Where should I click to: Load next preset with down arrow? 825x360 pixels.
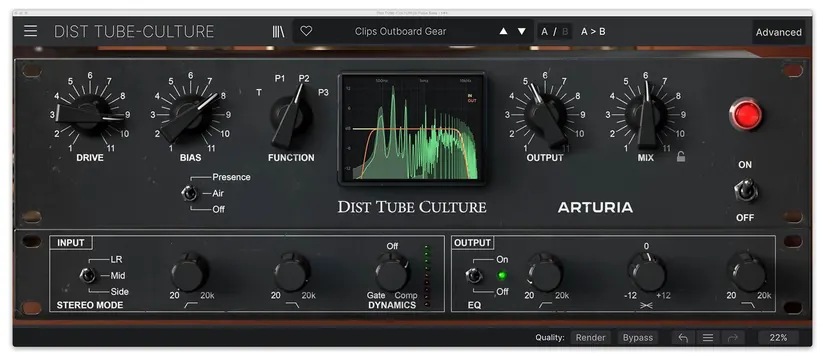click(521, 32)
